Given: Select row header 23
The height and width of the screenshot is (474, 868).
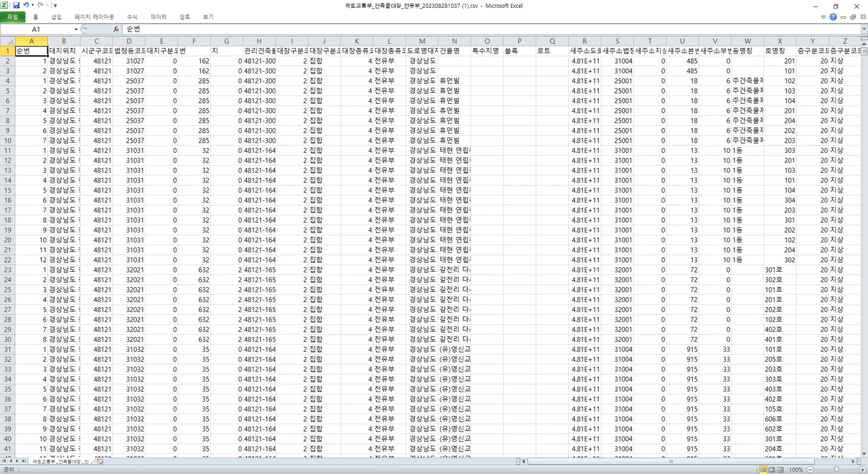Looking at the screenshot, I should [7, 270].
